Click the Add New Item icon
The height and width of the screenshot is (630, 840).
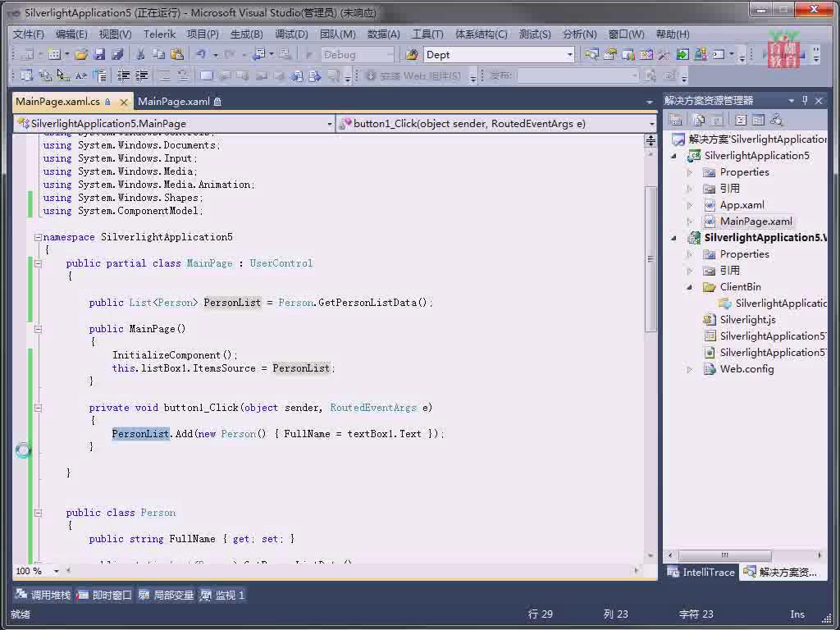54,55
